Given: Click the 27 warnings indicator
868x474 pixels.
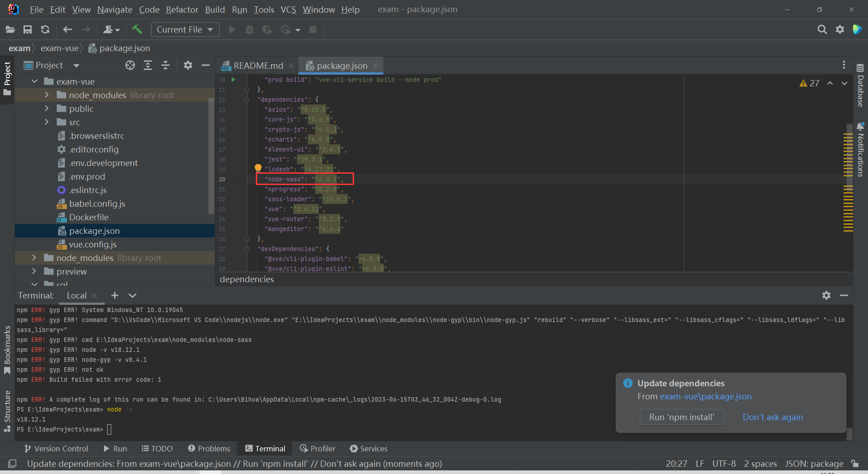Looking at the screenshot, I should point(809,83).
